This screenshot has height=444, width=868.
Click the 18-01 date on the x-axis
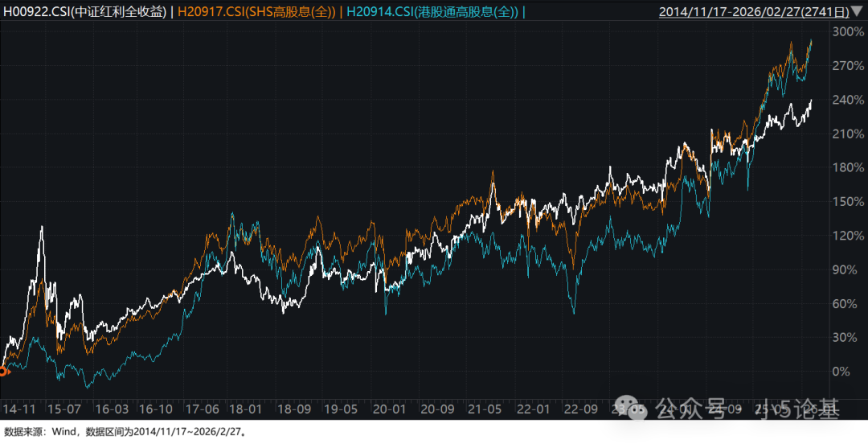243,409
